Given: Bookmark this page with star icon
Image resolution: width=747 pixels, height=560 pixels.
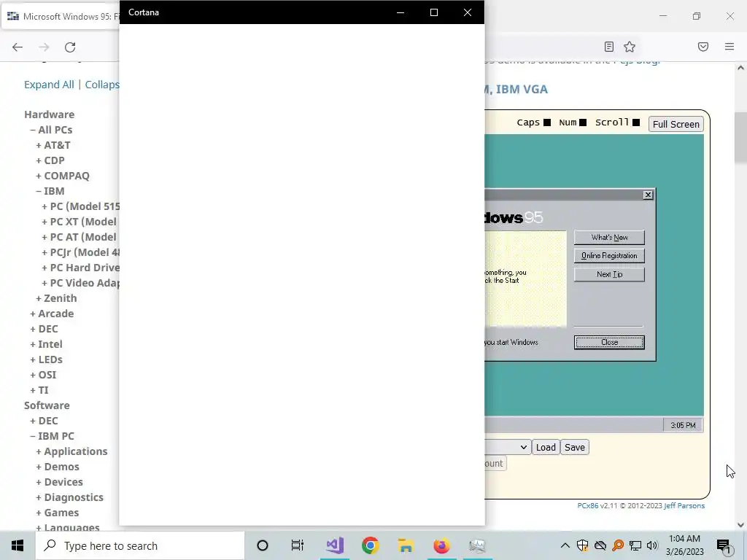Looking at the screenshot, I should (x=630, y=47).
